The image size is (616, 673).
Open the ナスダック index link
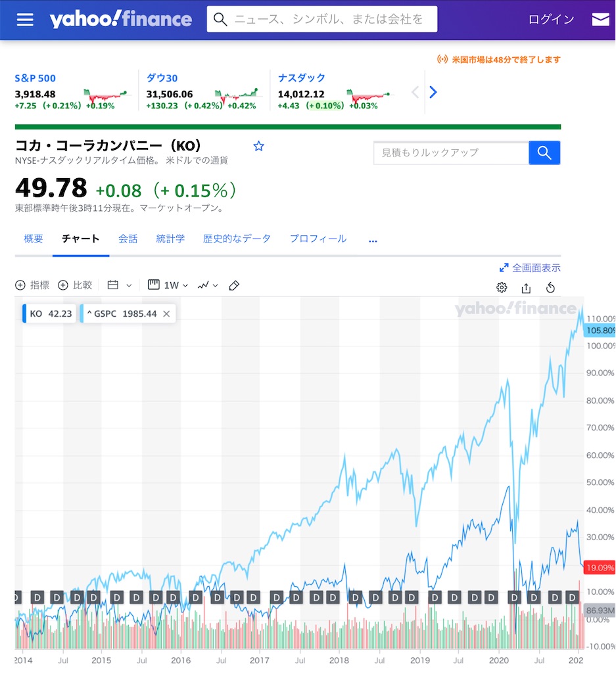[x=302, y=78]
